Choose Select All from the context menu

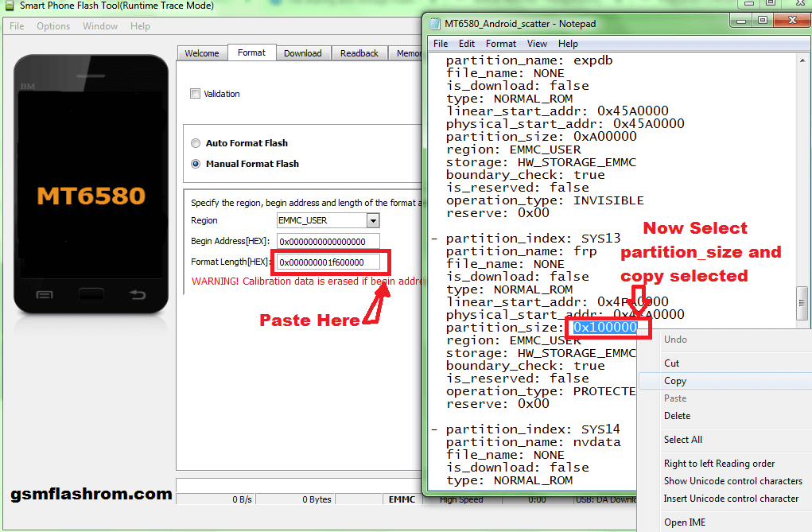click(725, 440)
